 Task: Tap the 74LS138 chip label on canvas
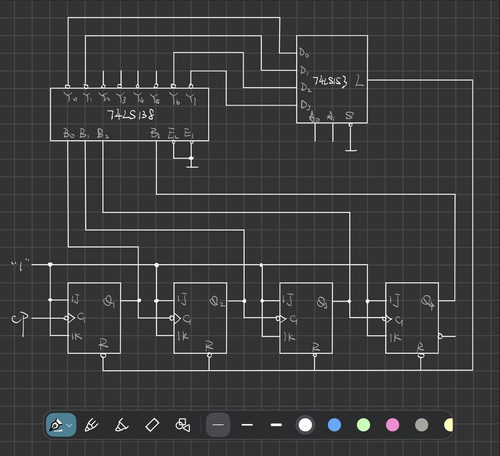point(131,115)
